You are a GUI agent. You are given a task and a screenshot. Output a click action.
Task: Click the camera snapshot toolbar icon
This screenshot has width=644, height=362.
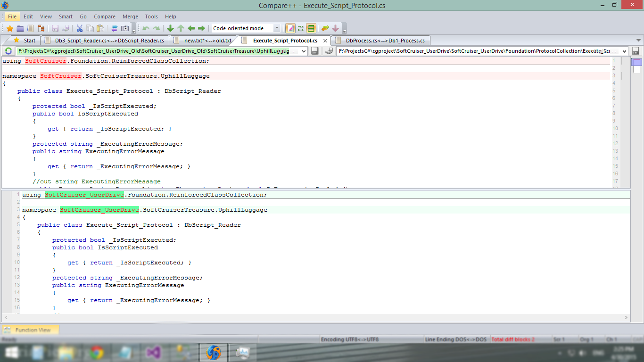click(125, 28)
